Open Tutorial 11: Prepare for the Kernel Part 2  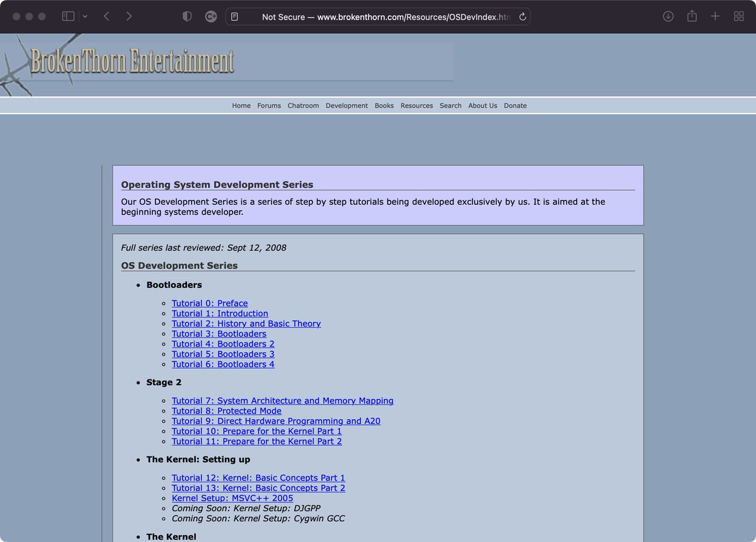point(257,441)
